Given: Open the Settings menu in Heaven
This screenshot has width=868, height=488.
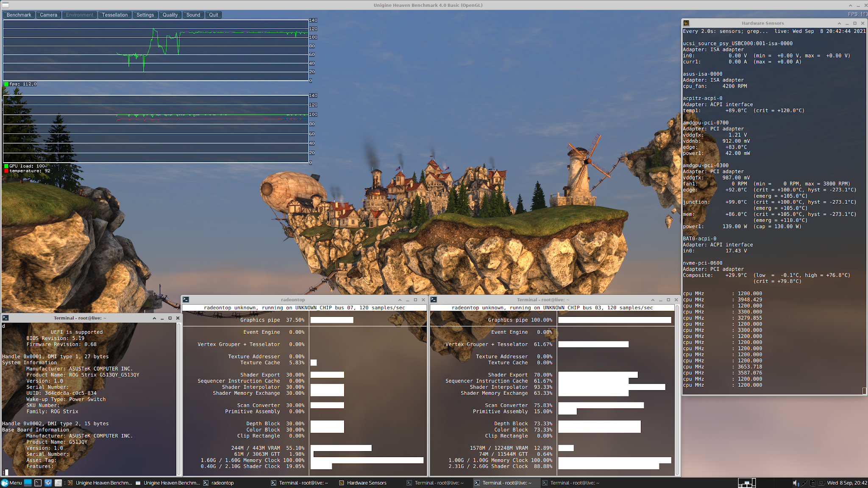Looking at the screenshot, I should click(145, 15).
